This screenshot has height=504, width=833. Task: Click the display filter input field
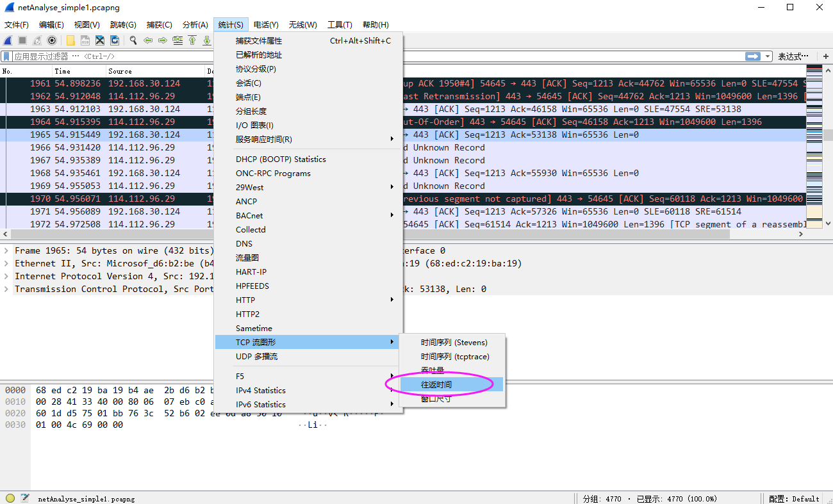click(x=378, y=56)
